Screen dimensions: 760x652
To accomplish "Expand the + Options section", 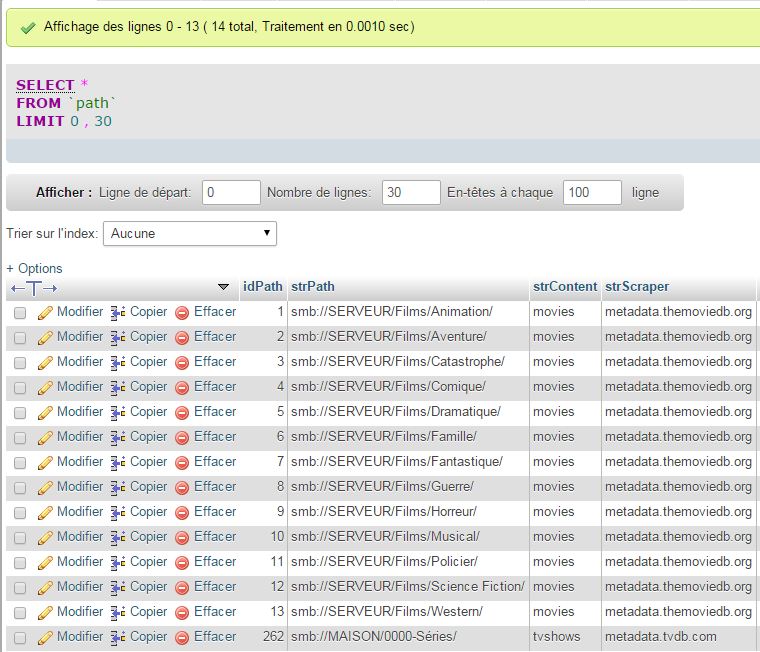I will point(34,268).
